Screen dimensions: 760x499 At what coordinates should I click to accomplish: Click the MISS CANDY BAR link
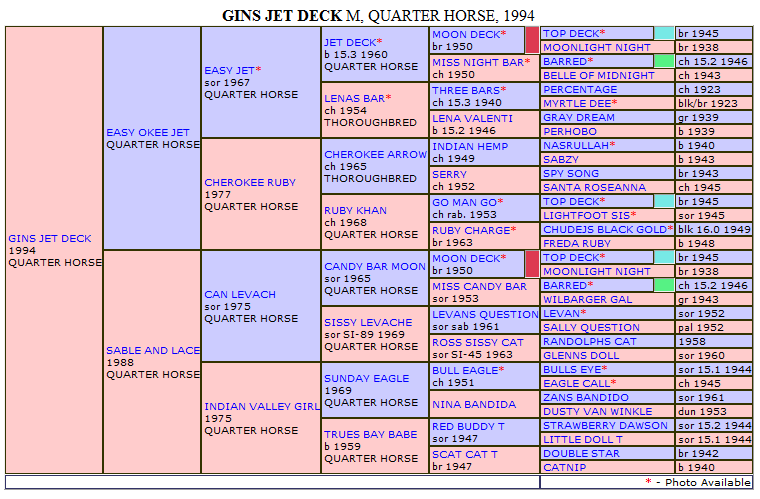[x=479, y=287]
